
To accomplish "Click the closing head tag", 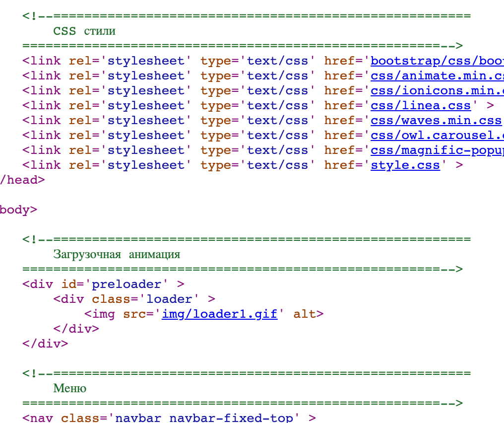I will tap(22, 180).
